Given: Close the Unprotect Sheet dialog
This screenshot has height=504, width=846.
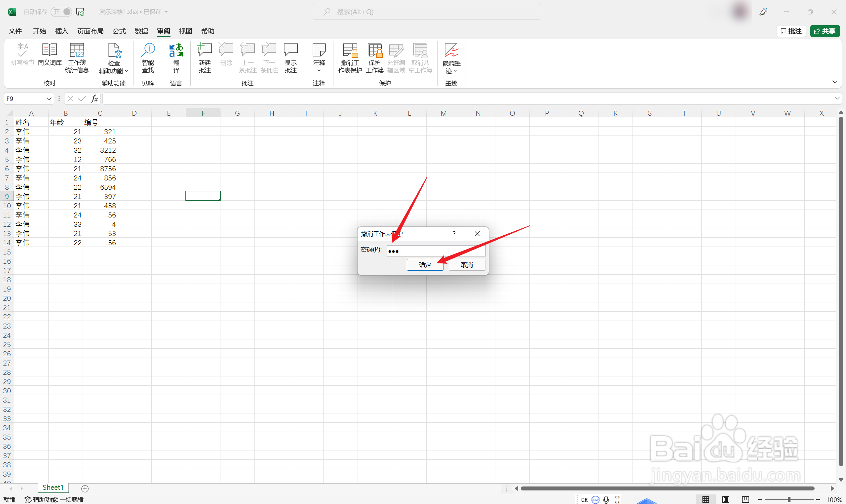Looking at the screenshot, I should (477, 234).
